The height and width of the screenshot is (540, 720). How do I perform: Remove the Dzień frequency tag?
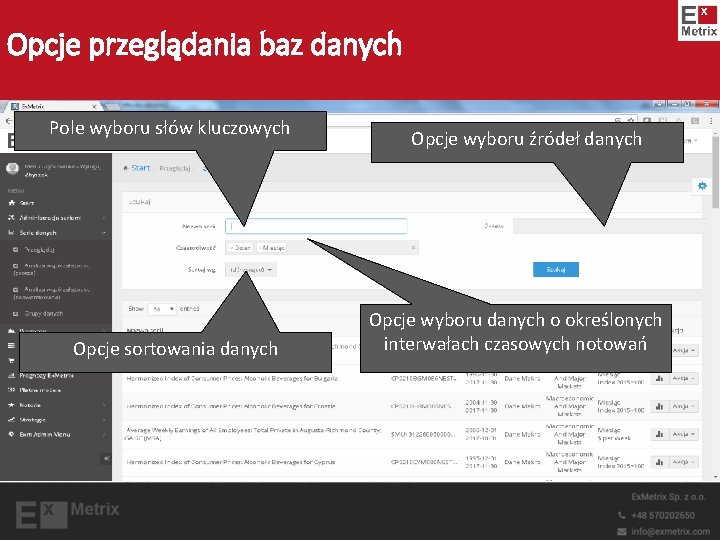232,248
